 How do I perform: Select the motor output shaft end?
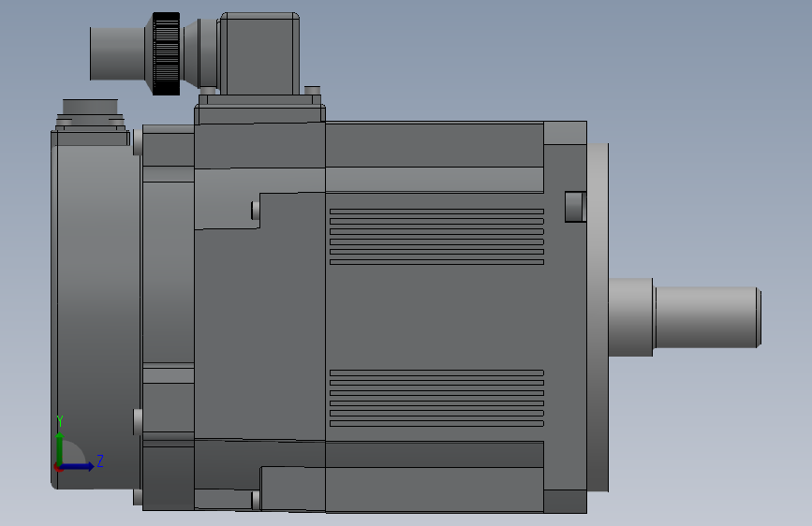(x=707, y=317)
